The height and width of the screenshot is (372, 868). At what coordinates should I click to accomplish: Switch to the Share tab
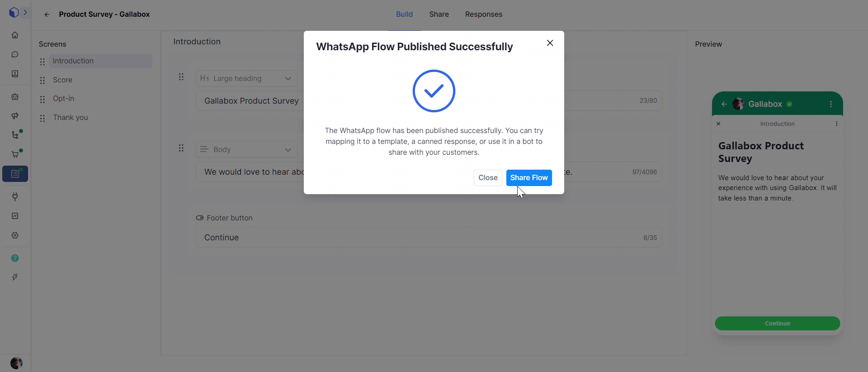point(439,14)
